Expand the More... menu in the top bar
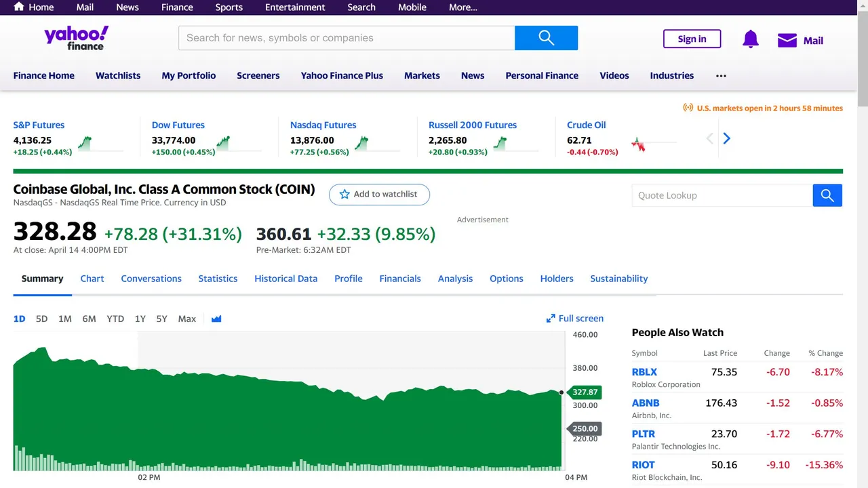Image resolution: width=868 pixels, height=488 pixels. [x=463, y=7]
